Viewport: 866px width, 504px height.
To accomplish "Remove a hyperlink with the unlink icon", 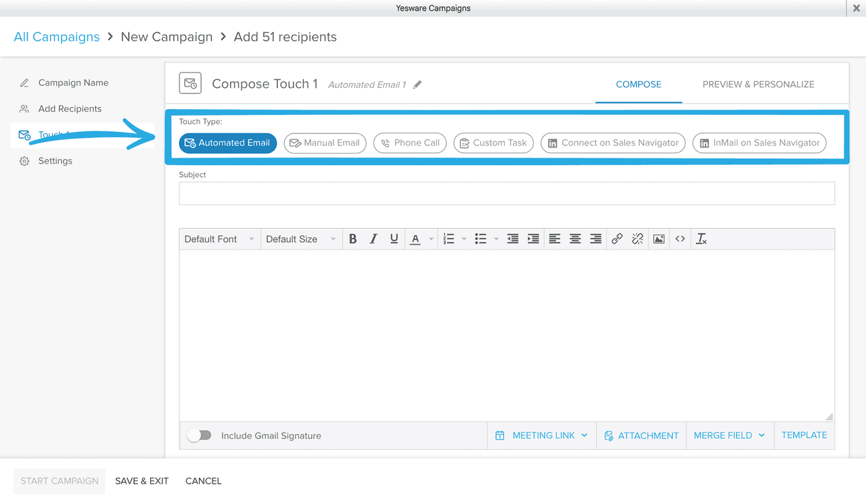I will pyautogui.click(x=637, y=238).
